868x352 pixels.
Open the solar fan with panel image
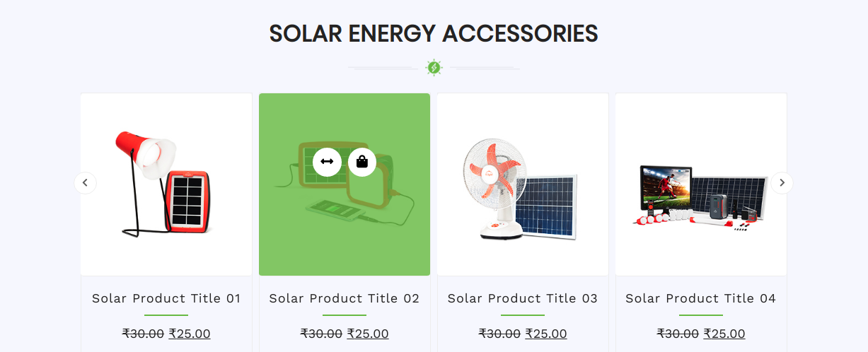[522, 187]
